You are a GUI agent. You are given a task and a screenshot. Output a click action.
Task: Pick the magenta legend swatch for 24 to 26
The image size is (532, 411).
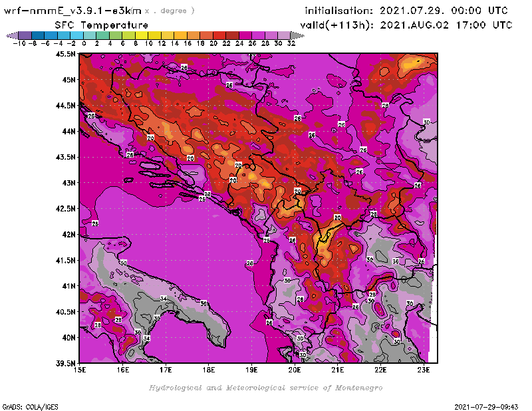pos(245,35)
